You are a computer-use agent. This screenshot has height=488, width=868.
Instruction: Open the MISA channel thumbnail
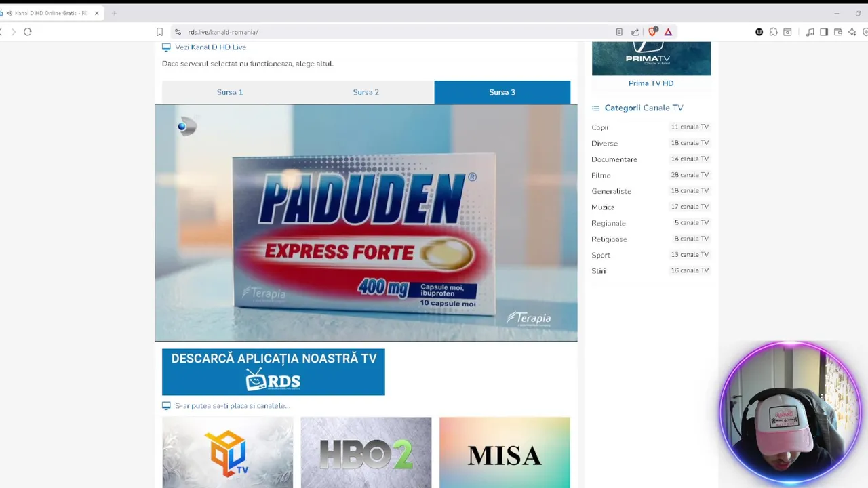(x=505, y=452)
